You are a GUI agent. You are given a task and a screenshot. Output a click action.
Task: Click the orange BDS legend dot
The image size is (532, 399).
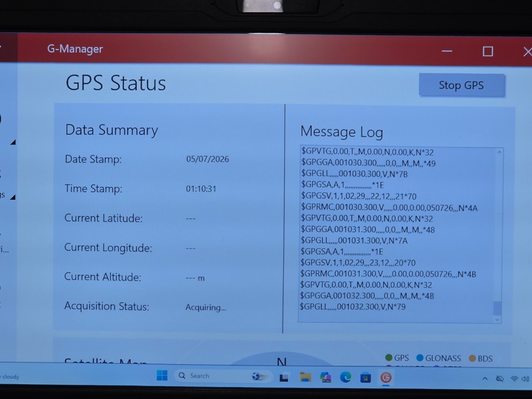click(472, 358)
